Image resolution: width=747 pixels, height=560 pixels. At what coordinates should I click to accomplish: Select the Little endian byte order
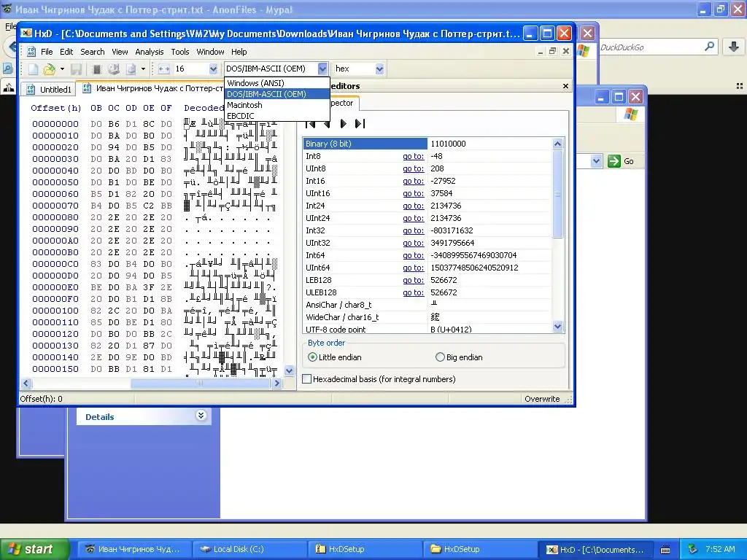[335, 357]
